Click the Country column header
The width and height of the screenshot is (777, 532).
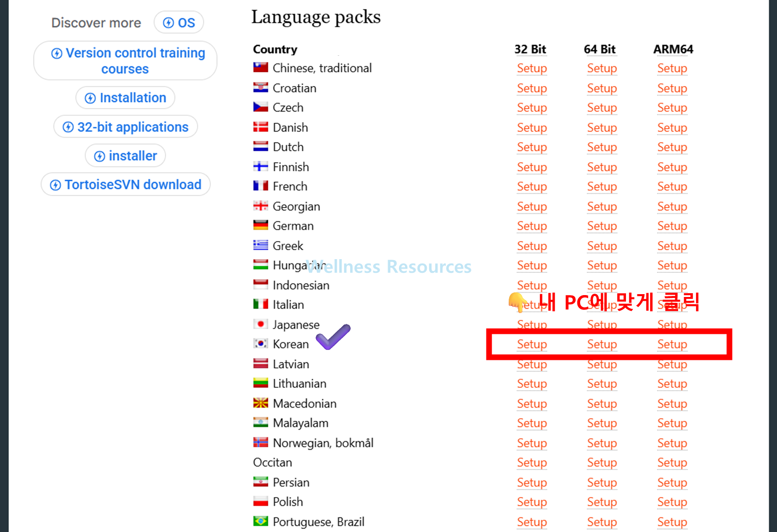click(275, 49)
